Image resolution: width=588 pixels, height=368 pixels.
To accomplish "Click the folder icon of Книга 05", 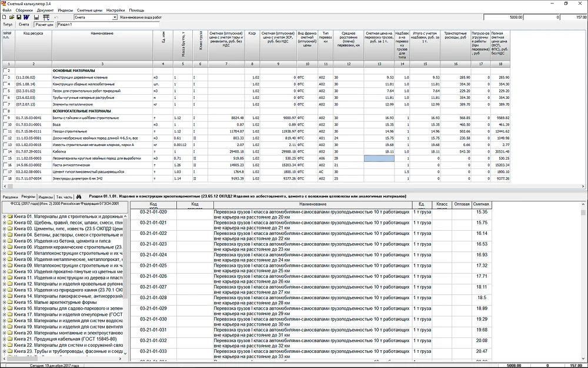I will pos(10,241).
